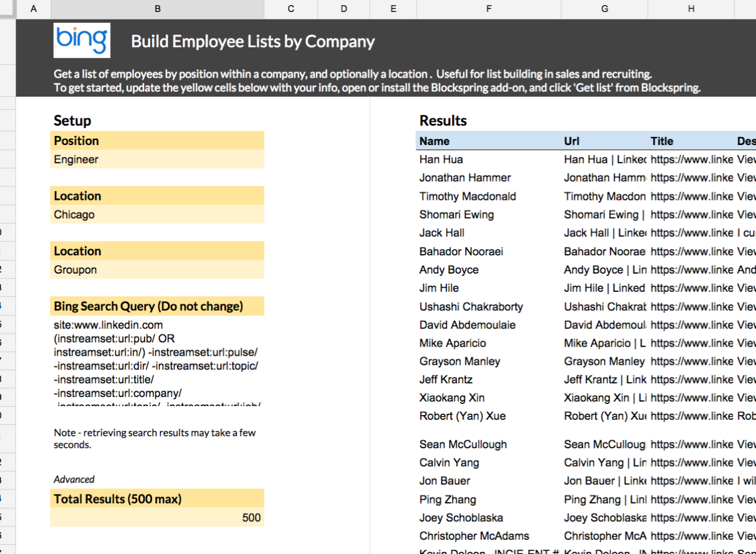
Task: Select the cell containing Engineer
Action: point(157,159)
